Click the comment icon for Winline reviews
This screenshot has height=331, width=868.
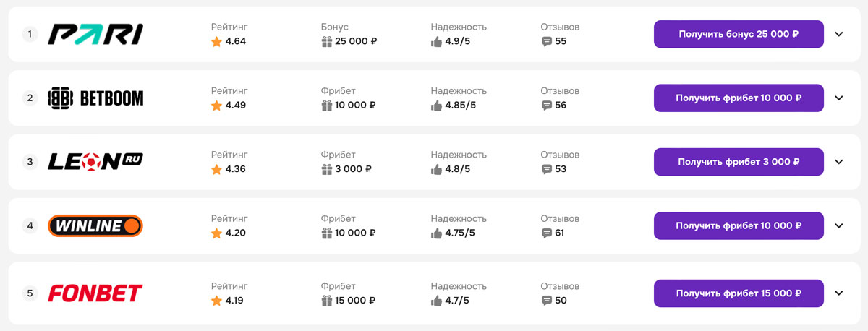[546, 233]
